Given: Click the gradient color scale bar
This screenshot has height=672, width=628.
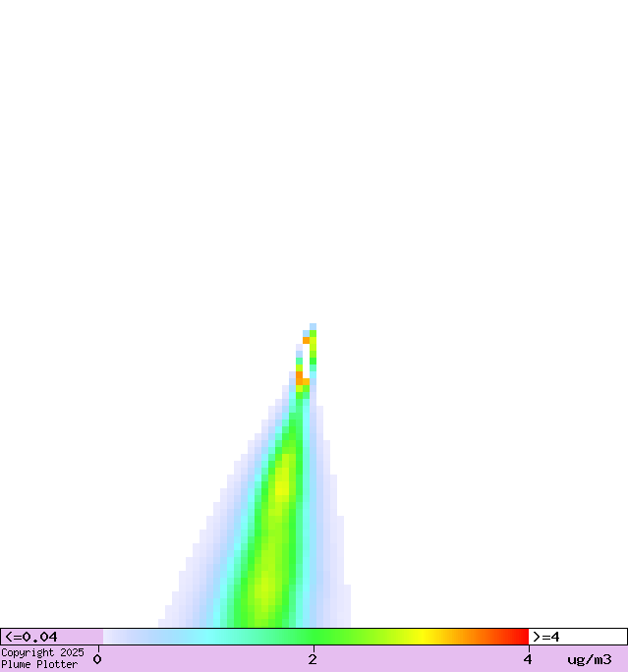Looking at the screenshot, I should pos(315,637).
